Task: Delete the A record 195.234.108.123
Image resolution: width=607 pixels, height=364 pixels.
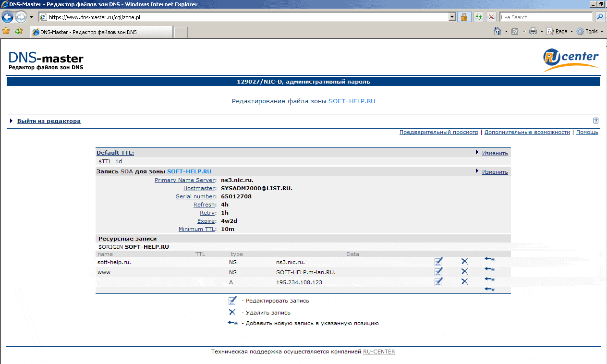Action: [x=464, y=281]
